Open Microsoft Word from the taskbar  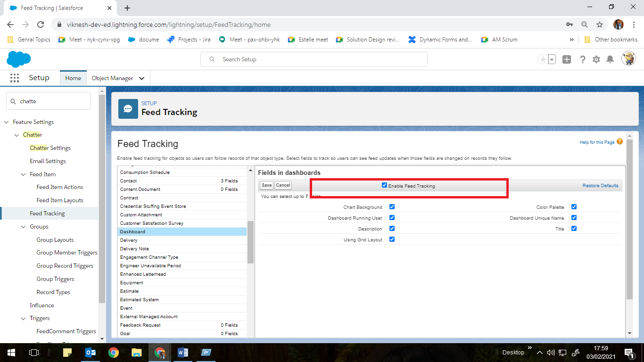tap(183, 352)
